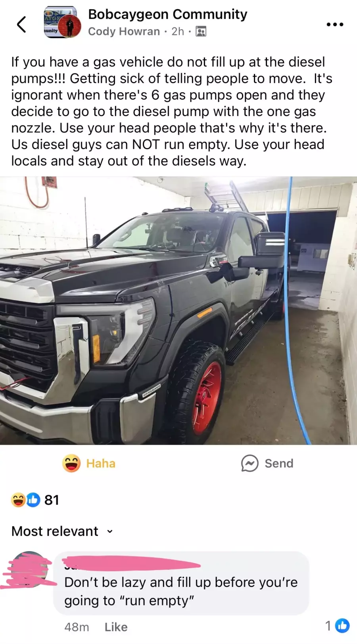Send the post via Send button
This screenshot has width=357, height=644.
(267, 463)
